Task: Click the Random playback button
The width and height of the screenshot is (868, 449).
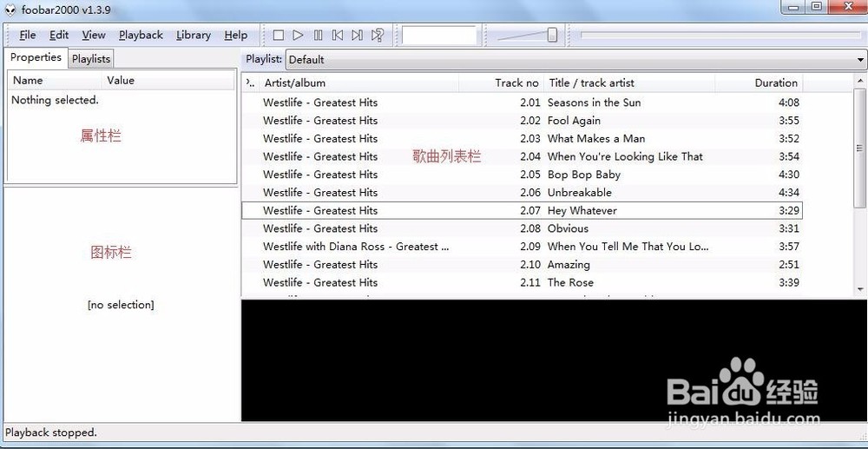Action: coord(378,36)
